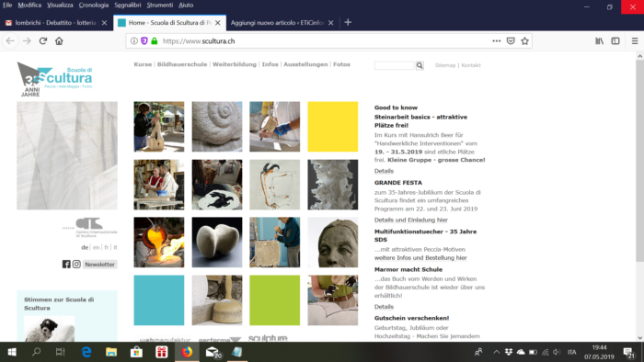644x362 pixels.
Task: Open the Kurse navigation link
Action: click(x=143, y=64)
